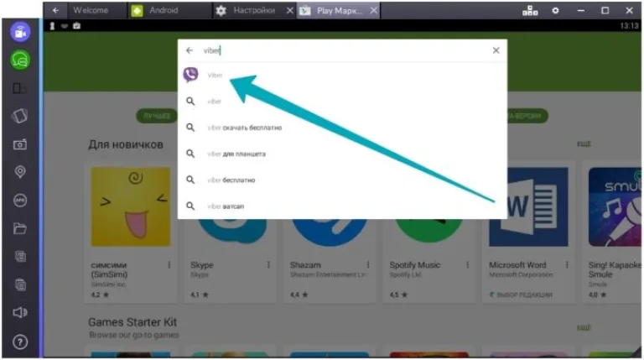Open the purple video camera sidebar icon
Viewport: 644px width, 360px height.
[20, 32]
